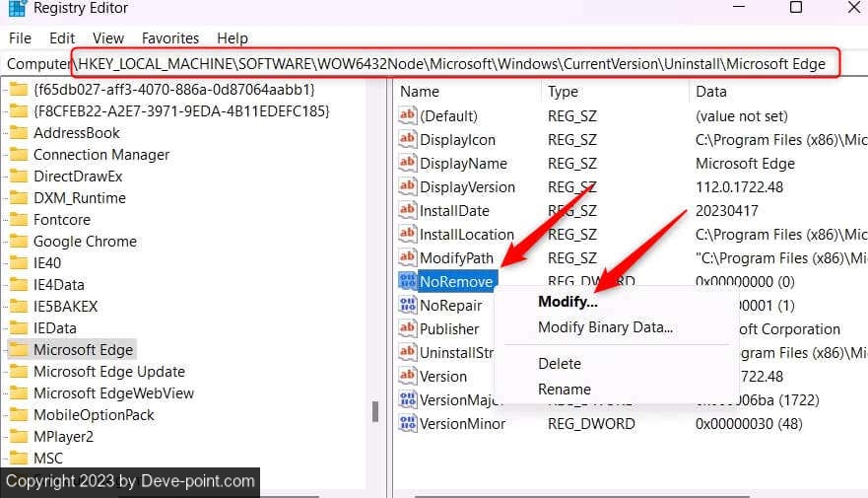Viewport: 868px width, 498px height.
Task: Click the folder icon next to MPlayer2
Action: (17, 437)
